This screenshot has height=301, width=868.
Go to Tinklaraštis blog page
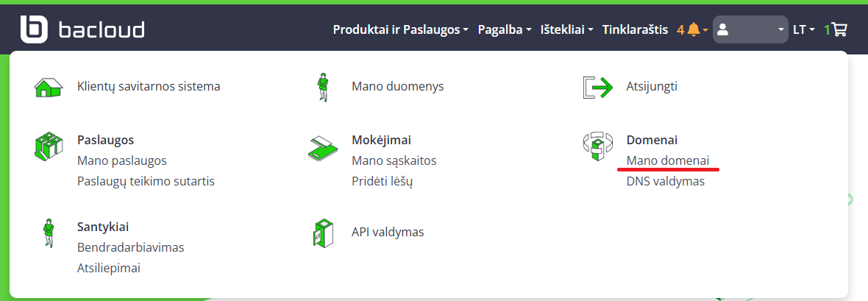pyautogui.click(x=635, y=29)
